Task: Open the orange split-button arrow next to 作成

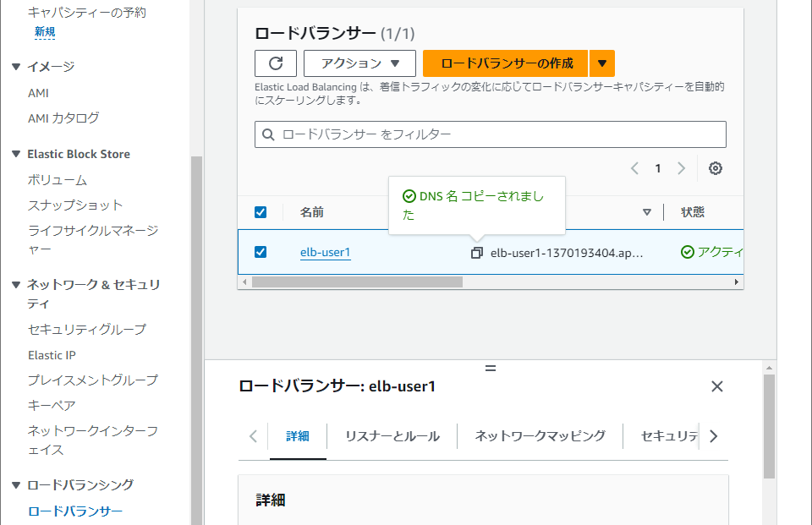Action: [603, 63]
